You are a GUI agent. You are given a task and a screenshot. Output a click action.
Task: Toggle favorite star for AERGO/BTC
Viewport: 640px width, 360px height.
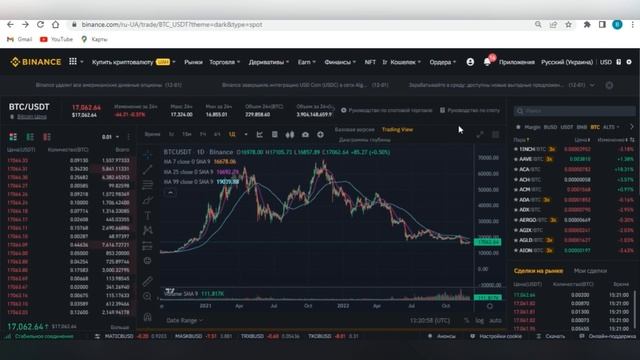point(516,220)
